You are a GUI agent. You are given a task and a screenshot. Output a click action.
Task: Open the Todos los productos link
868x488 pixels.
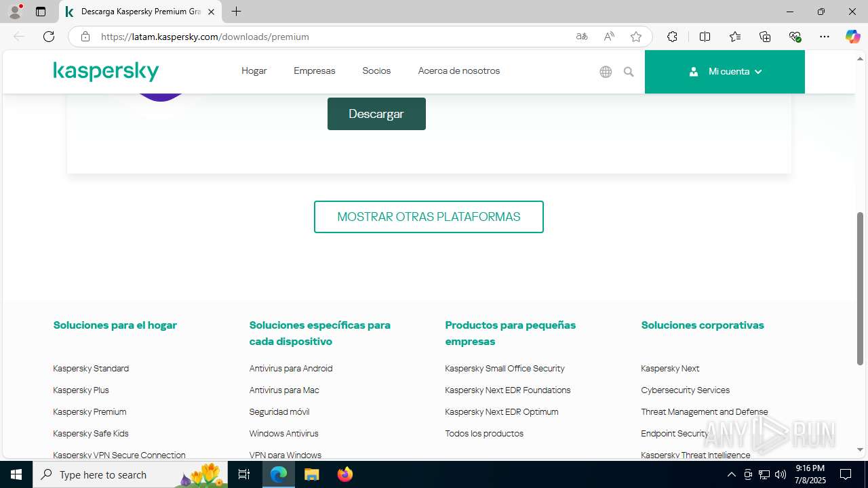click(x=484, y=434)
